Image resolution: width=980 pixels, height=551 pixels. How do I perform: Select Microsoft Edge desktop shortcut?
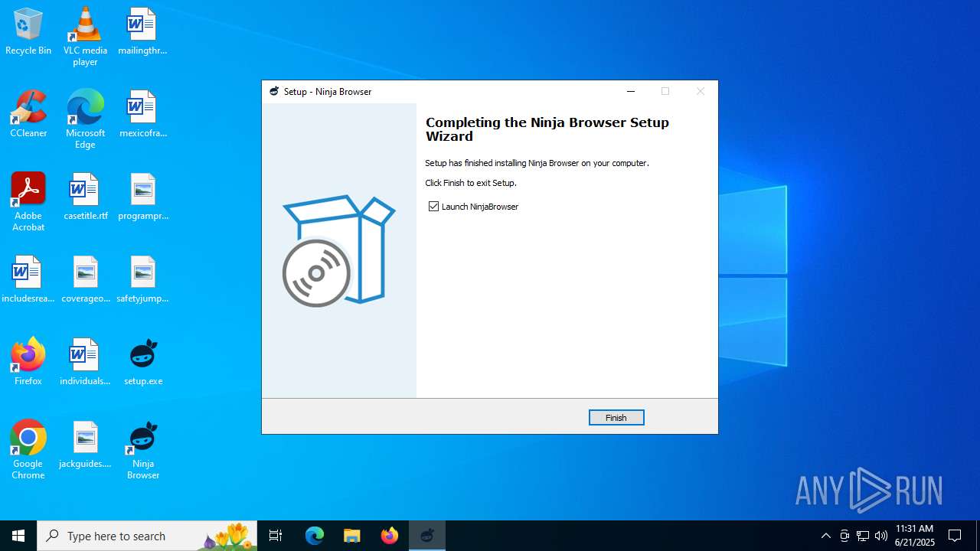(85, 119)
